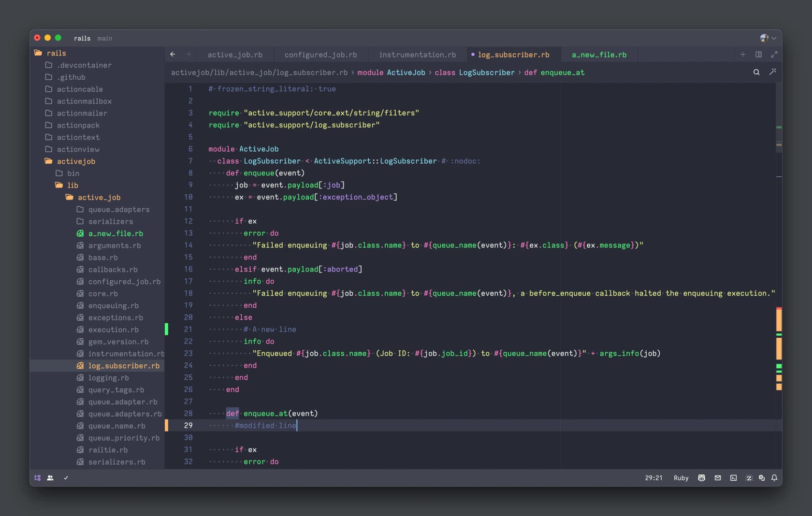The width and height of the screenshot is (812, 516).
Task: Click the magic wand inline assist icon
Action: point(773,72)
